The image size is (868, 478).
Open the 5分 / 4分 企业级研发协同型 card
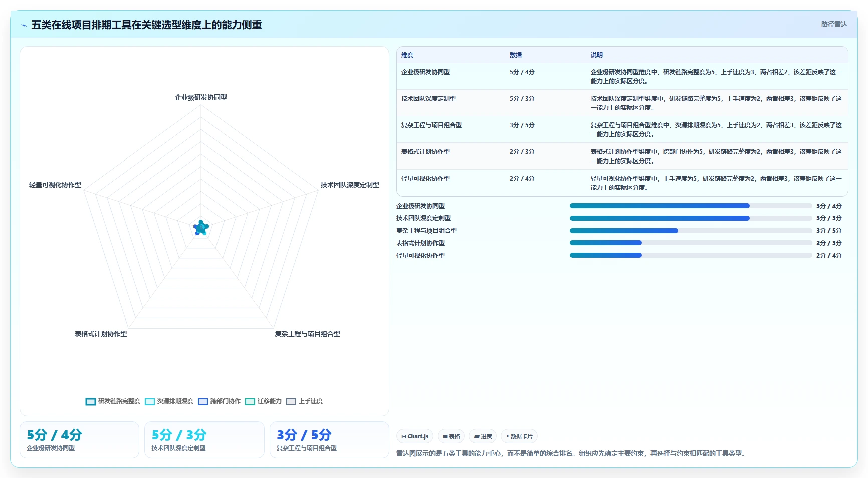tap(79, 440)
